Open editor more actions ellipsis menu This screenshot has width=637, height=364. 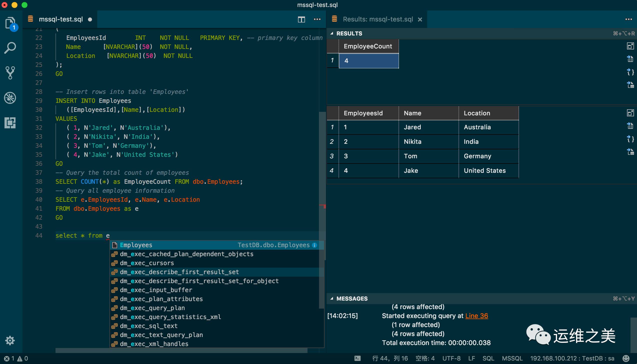317,19
